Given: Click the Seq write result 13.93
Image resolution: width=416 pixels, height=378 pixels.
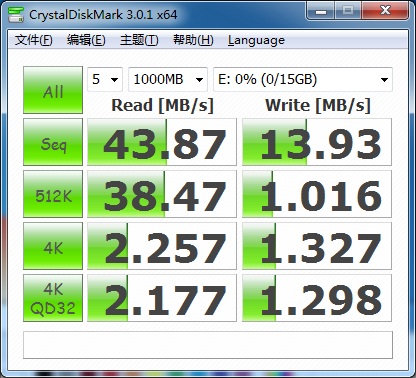Looking at the screenshot, I should click(x=317, y=142).
